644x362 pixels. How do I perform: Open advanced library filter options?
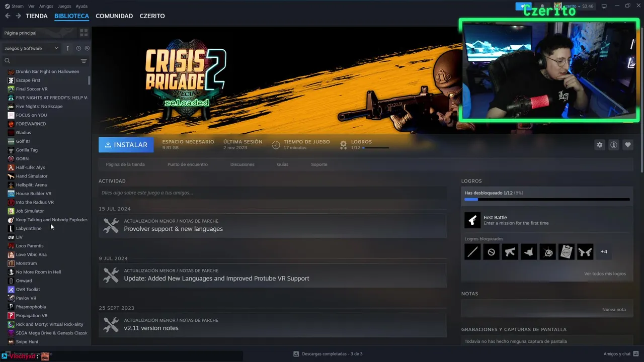coord(84,61)
